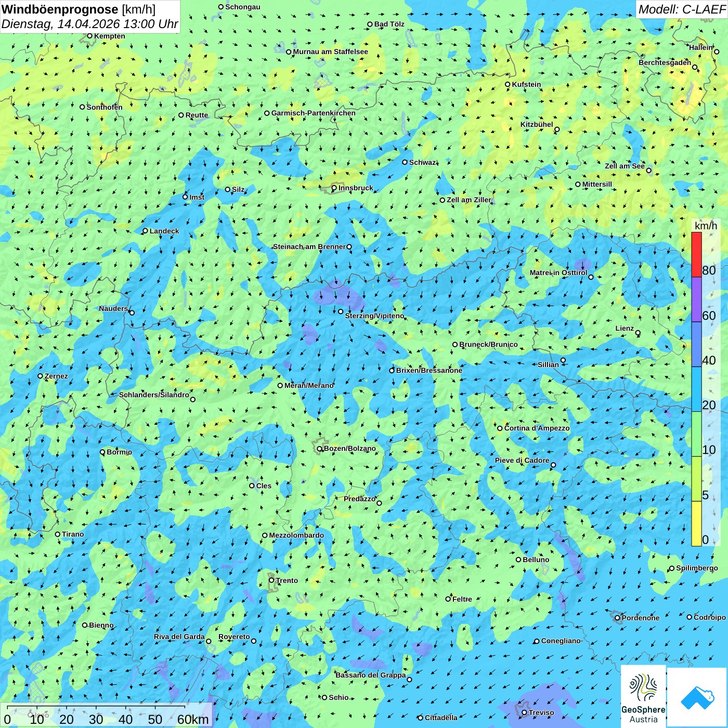Screen dimensions: 728x728
Task: Click the Bozen/Bolzano city marker
Action: pos(320,449)
